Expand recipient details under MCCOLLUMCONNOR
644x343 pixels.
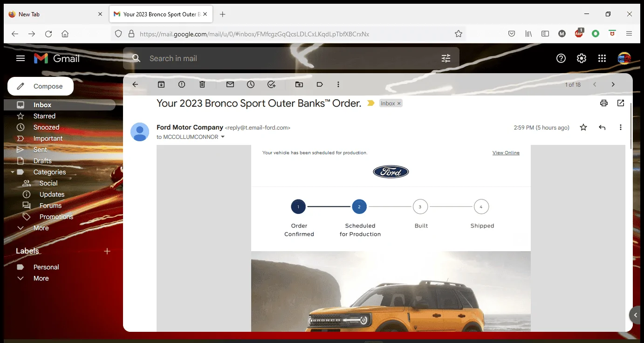tap(223, 137)
